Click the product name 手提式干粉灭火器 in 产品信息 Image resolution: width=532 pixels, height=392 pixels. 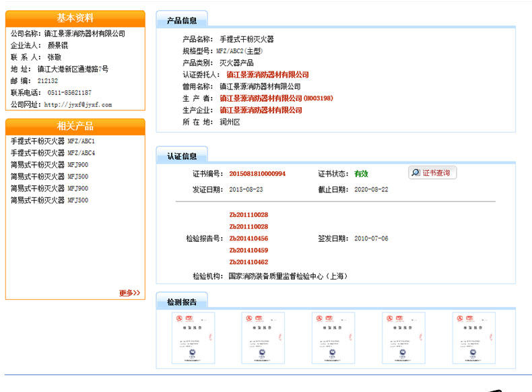246,39
